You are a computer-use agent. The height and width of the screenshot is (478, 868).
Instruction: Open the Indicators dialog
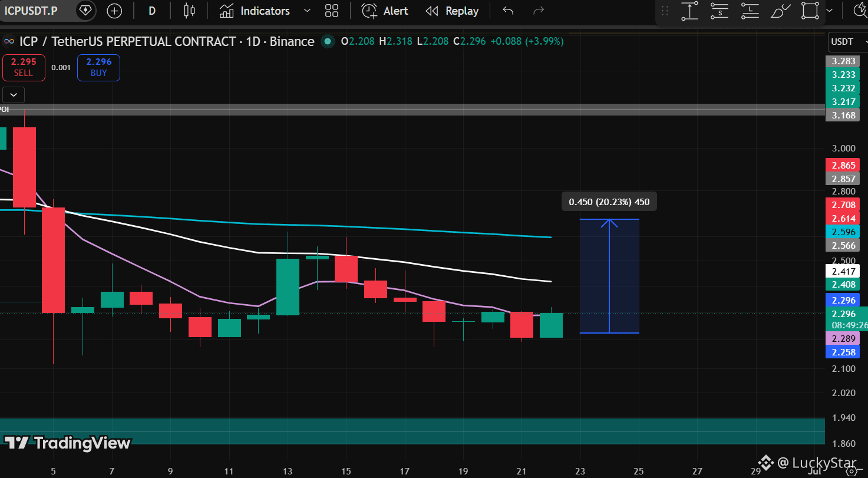(x=255, y=11)
